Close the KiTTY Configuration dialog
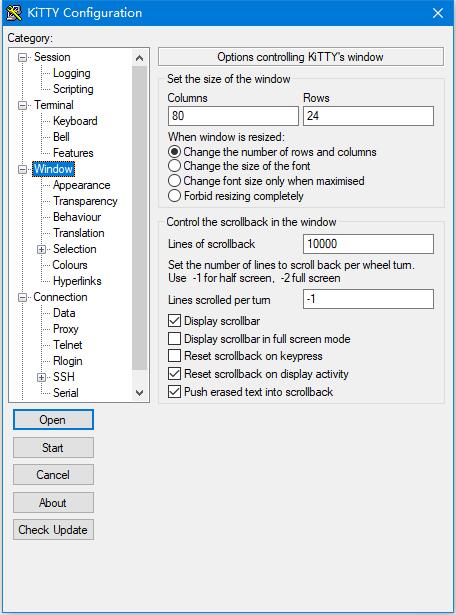The width and height of the screenshot is (456, 615). tap(438, 13)
